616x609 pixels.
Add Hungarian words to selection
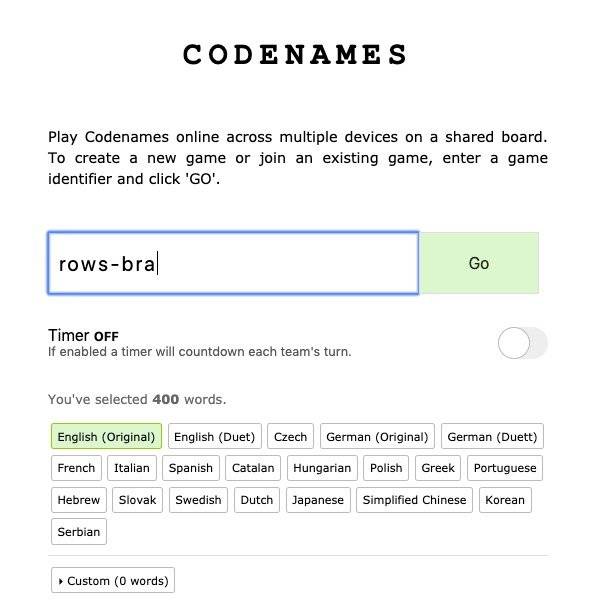click(x=322, y=468)
